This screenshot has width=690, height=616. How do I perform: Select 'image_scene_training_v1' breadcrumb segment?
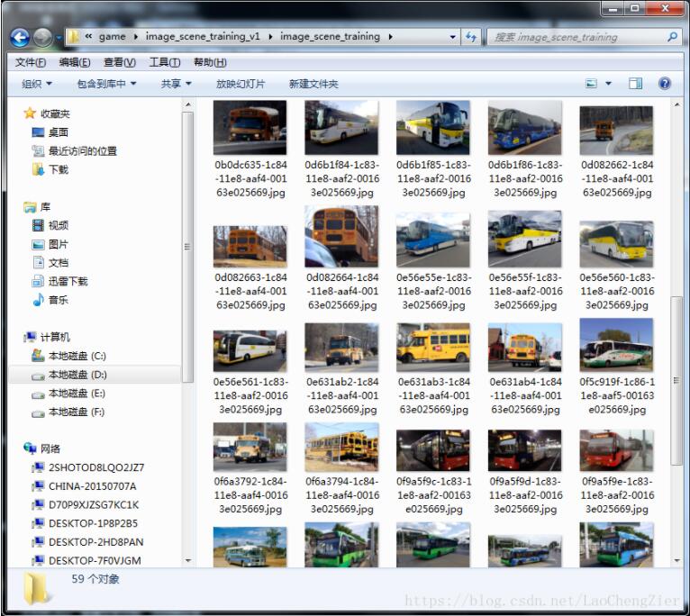pos(203,37)
